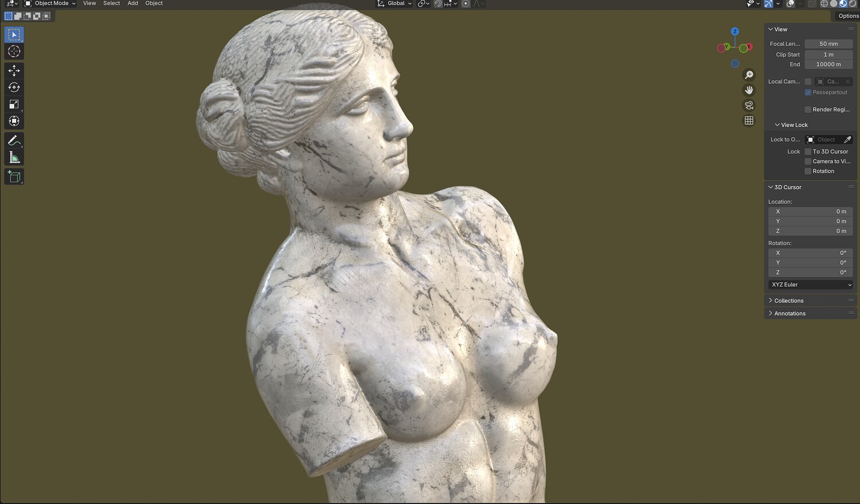
Task: Activate the 3D Cursor tool
Action: coord(14,52)
